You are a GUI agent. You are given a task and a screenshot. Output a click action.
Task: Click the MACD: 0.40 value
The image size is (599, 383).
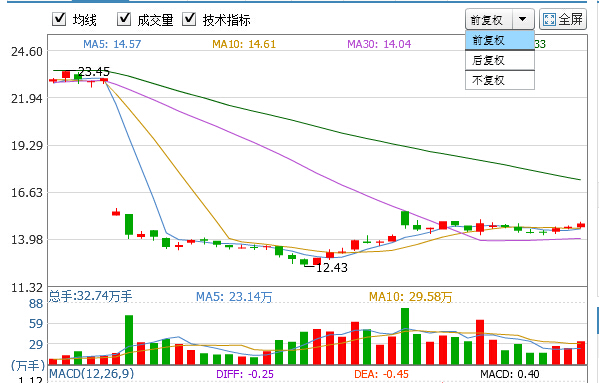click(510, 374)
